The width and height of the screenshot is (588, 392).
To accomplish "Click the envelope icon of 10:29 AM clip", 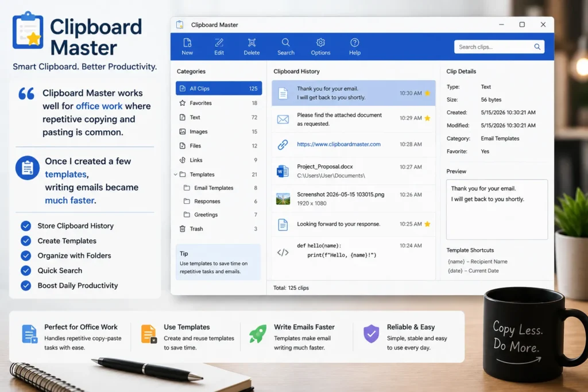I will pyautogui.click(x=283, y=119).
